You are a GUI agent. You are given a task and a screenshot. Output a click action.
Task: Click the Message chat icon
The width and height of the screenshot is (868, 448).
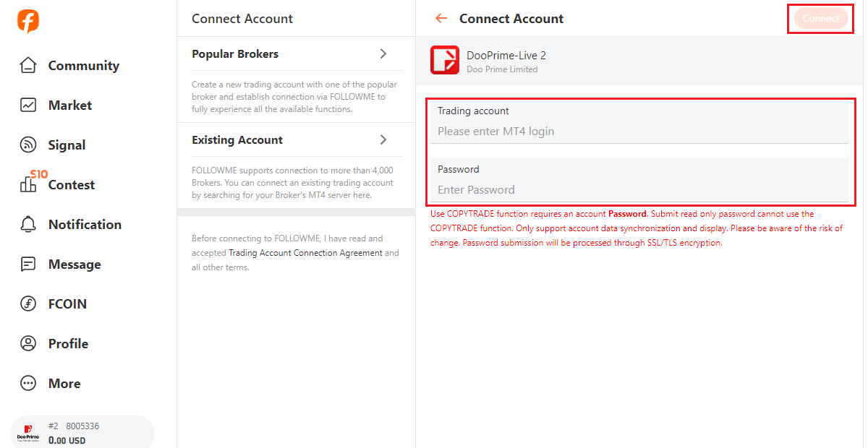pos(28,264)
